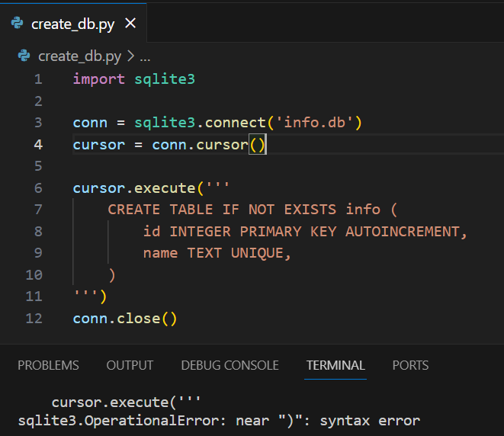504x436 pixels.
Task: Click line number 6 in the gutter
Action: pos(38,188)
